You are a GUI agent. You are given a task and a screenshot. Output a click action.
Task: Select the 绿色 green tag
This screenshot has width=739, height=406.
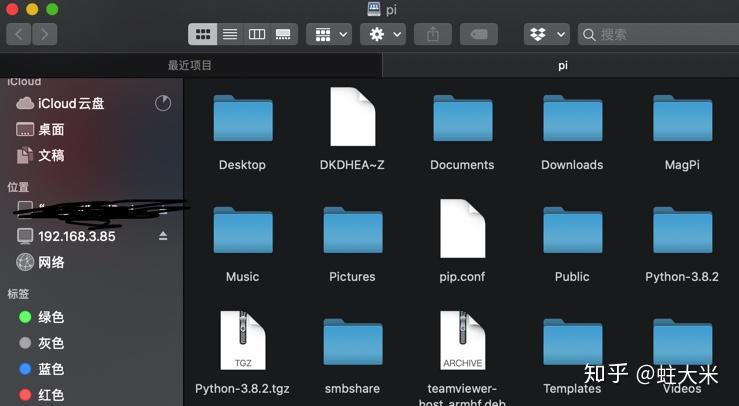tap(41, 317)
